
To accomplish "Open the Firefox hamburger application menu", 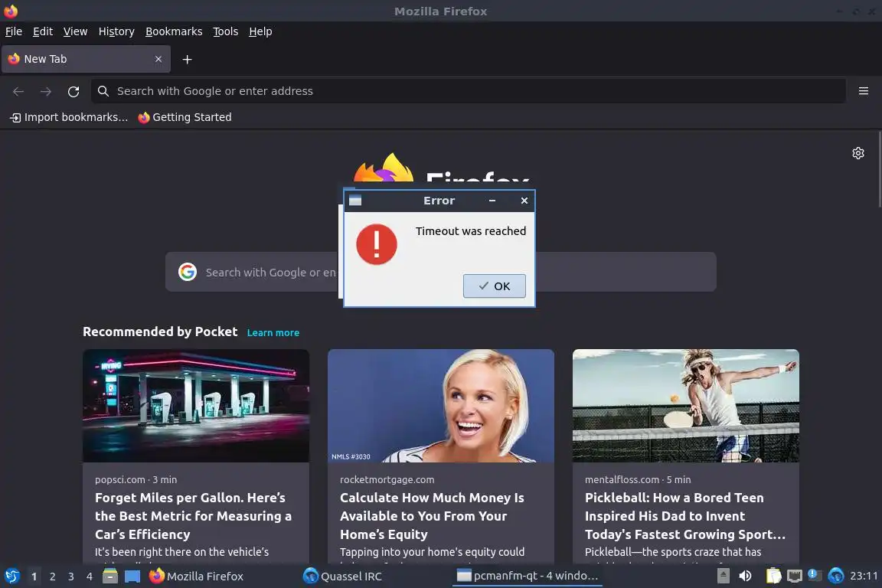I will click(864, 91).
